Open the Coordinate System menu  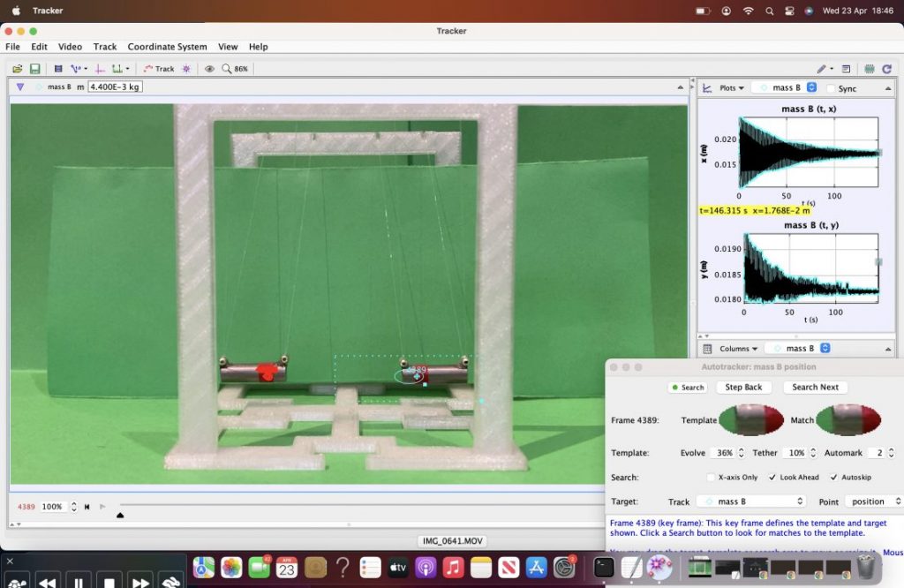click(x=167, y=47)
